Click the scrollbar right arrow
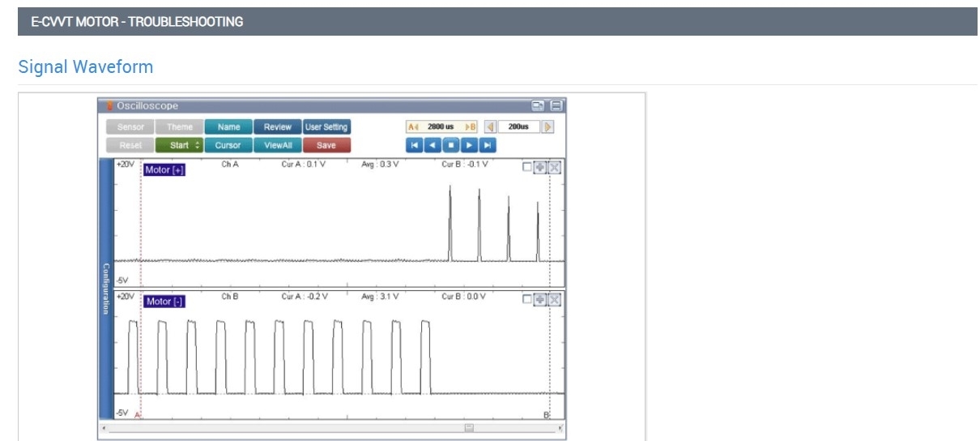This screenshot has width=980, height=441. coord(560,427)
